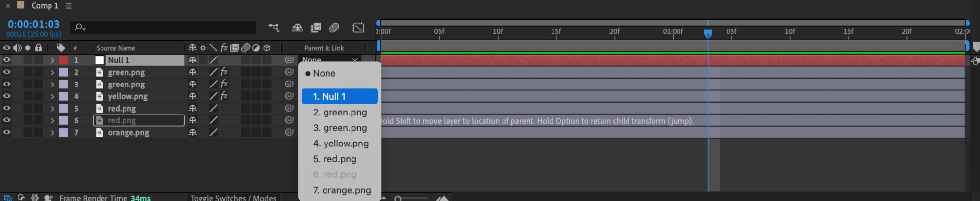Select "1. Null 1" as parent
Viewport: 980px width, 201px height.
(x=339, y=96)
